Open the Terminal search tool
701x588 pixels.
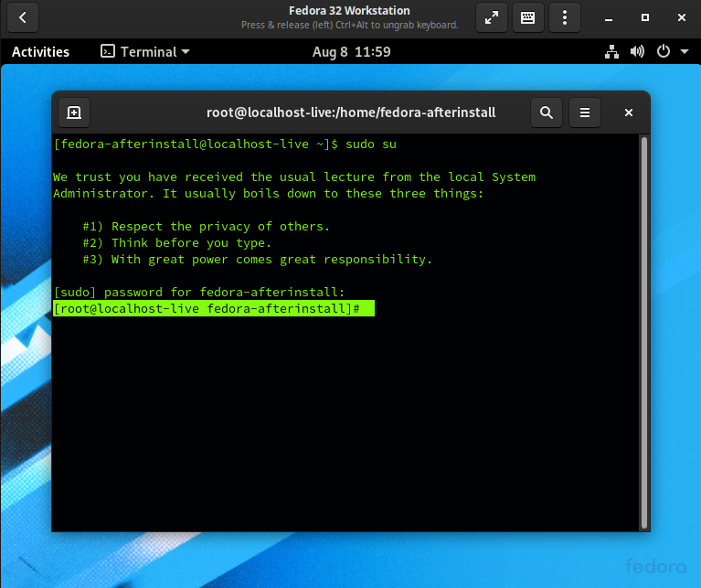click(x=547, y=112)
